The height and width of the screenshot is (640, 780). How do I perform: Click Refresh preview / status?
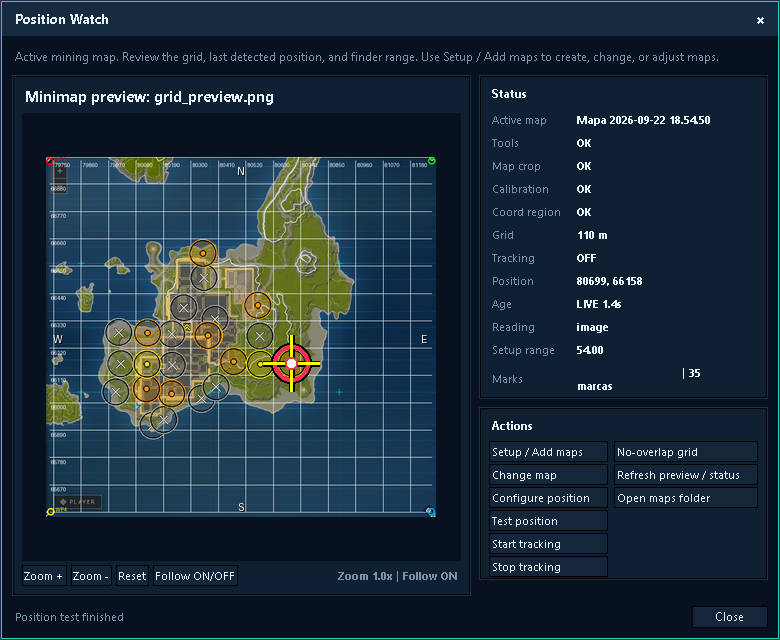[686, 475]
